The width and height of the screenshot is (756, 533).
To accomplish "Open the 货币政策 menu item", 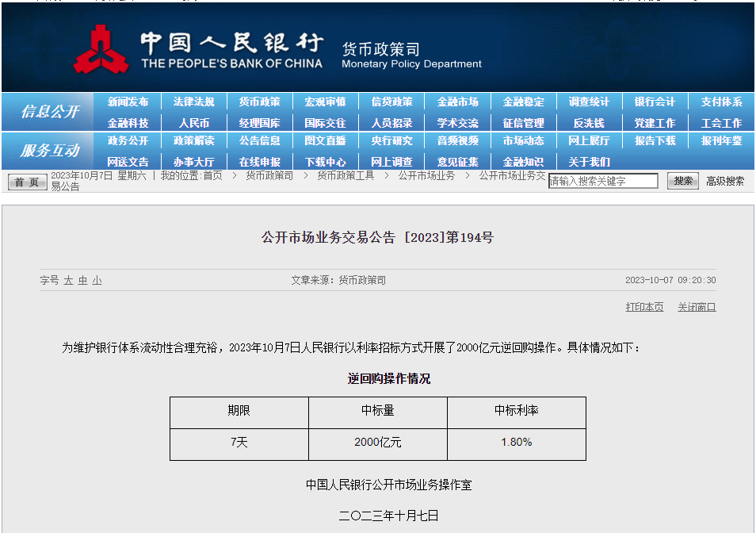I will [x=260, y=102].
